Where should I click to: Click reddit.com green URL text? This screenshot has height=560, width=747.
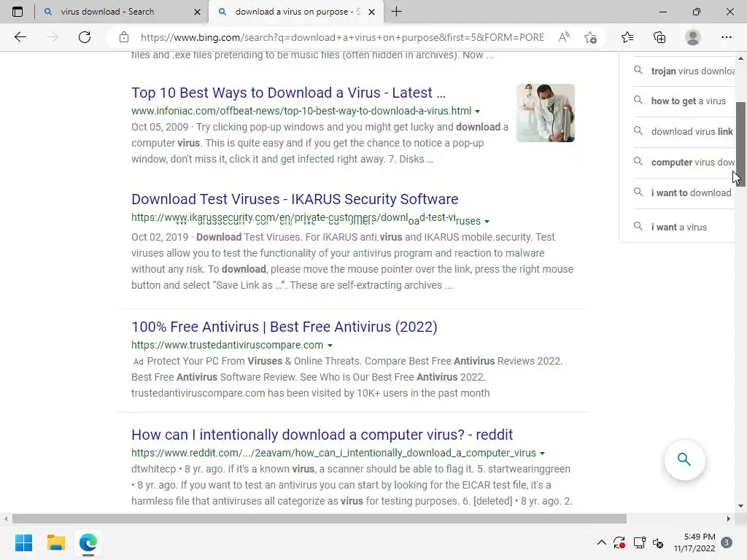pyautogui.click(x=333, y=453)
